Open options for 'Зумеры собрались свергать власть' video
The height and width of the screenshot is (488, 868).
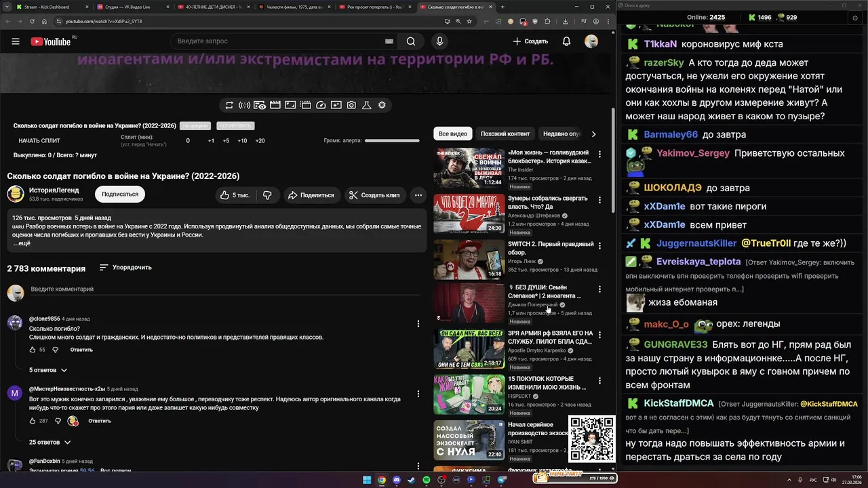coord(599,199)
